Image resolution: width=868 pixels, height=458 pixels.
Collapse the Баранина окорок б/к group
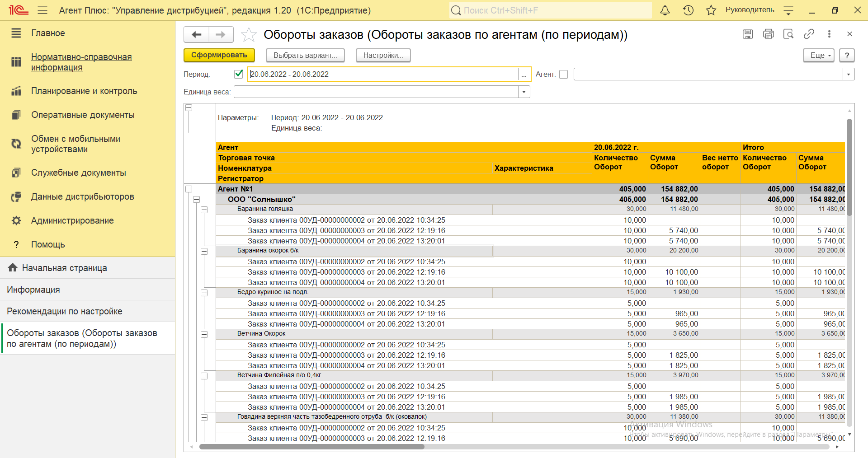click(204, 251)
